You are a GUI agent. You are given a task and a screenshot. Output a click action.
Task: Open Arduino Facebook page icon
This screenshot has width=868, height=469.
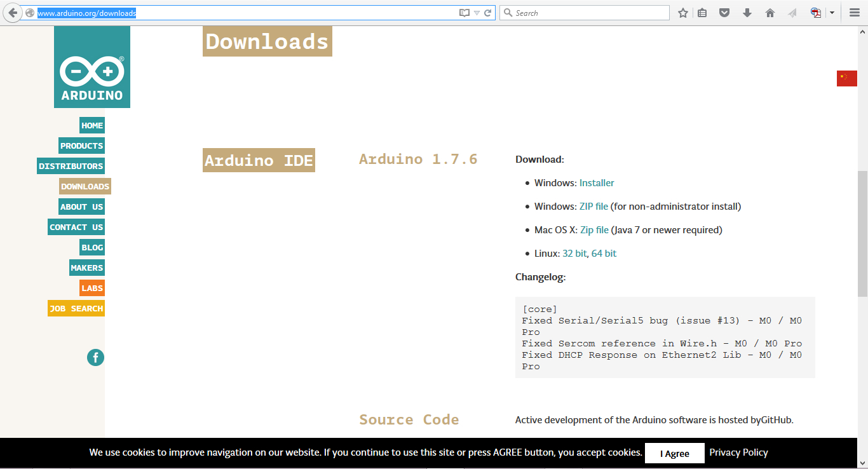tap(95, 357)
